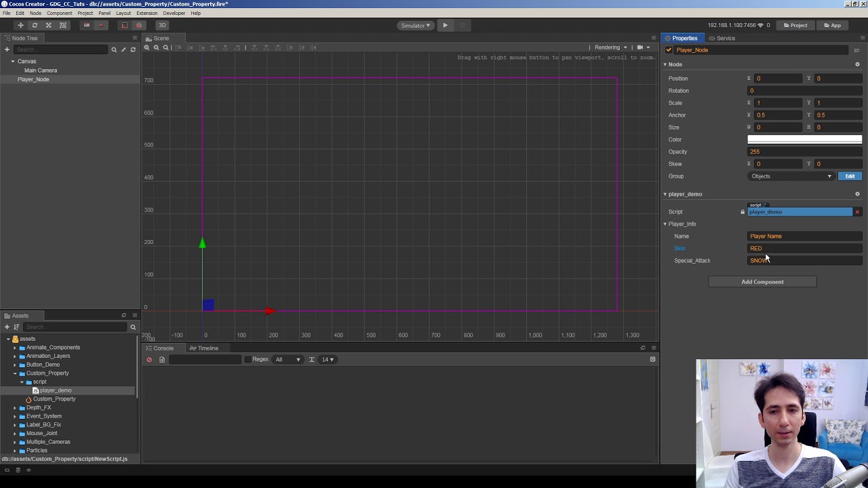Viewport: 868px width, 488px height.
Task: Collapse the Node section header
Action: point(665,64)
